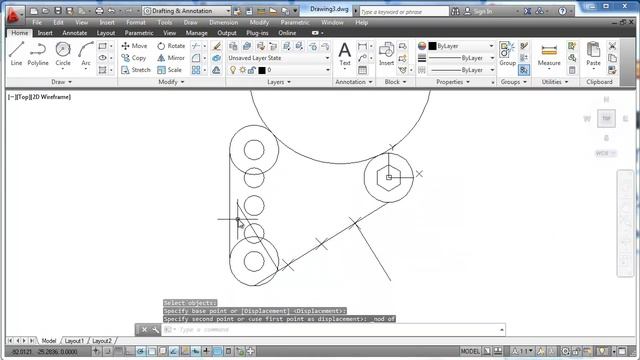The height and width of the screenshot is (360, 640).
Task: Toggle Ortho Mode in status bar
Action: point(129,351)
